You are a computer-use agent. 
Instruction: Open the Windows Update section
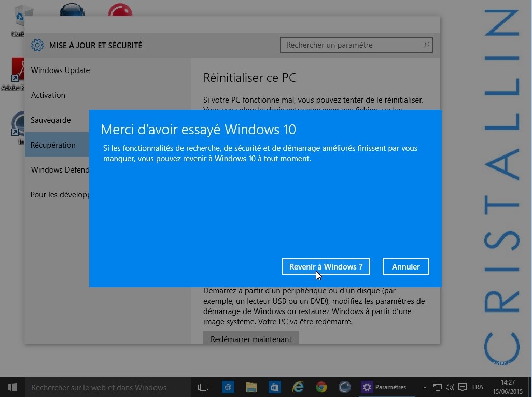[x=60, y=70]
